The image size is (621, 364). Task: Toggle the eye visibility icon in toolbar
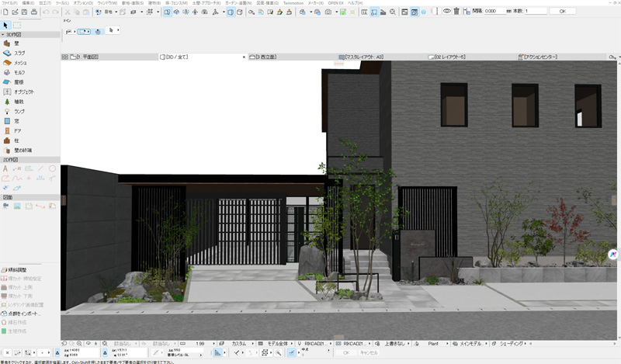click(x=447, y=12)
